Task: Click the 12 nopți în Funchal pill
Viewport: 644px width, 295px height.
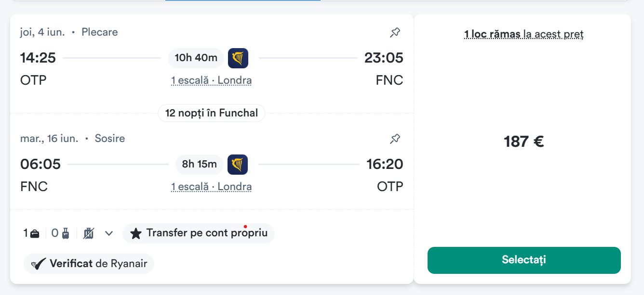Action: pyautogui.click(x=211, y=113)
